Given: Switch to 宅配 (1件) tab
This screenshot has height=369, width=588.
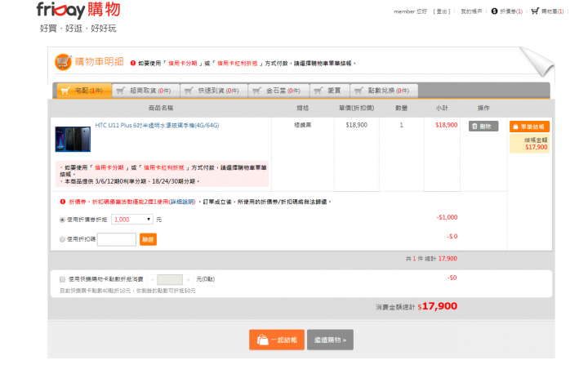Looking at the screenshot, I should 84,91.
